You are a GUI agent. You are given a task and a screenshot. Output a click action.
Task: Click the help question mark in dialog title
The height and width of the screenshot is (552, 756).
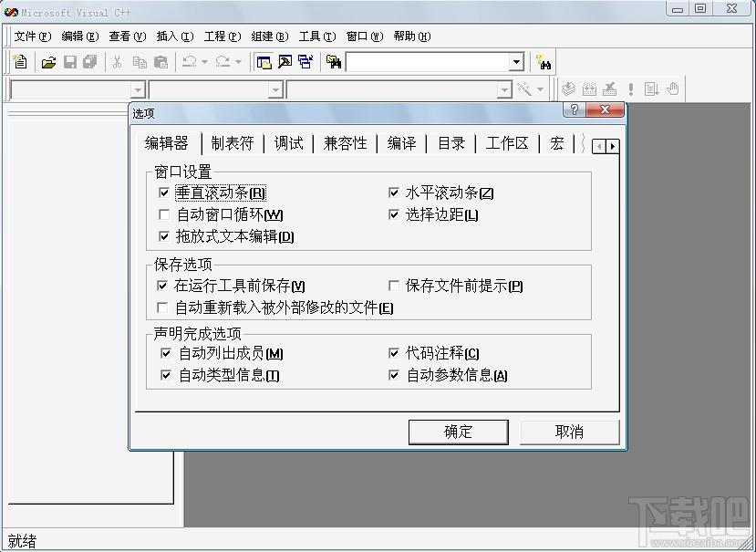(x=574, y=111)
